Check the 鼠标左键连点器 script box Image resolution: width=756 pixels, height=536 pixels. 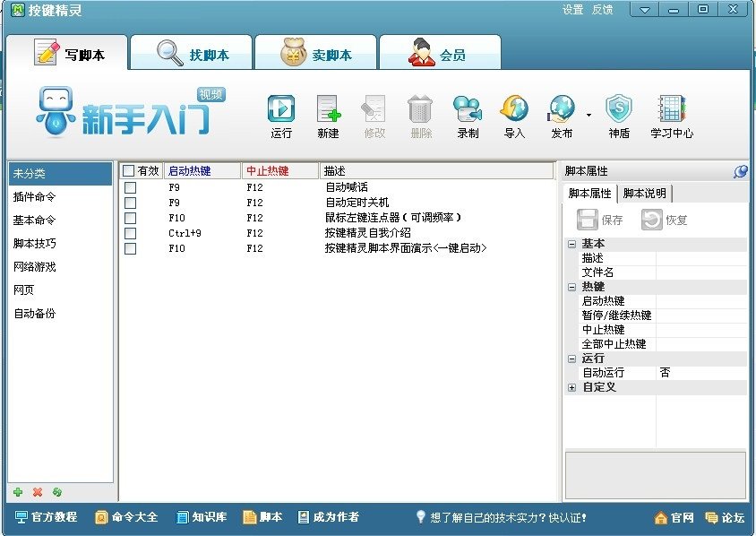(130, 218)
